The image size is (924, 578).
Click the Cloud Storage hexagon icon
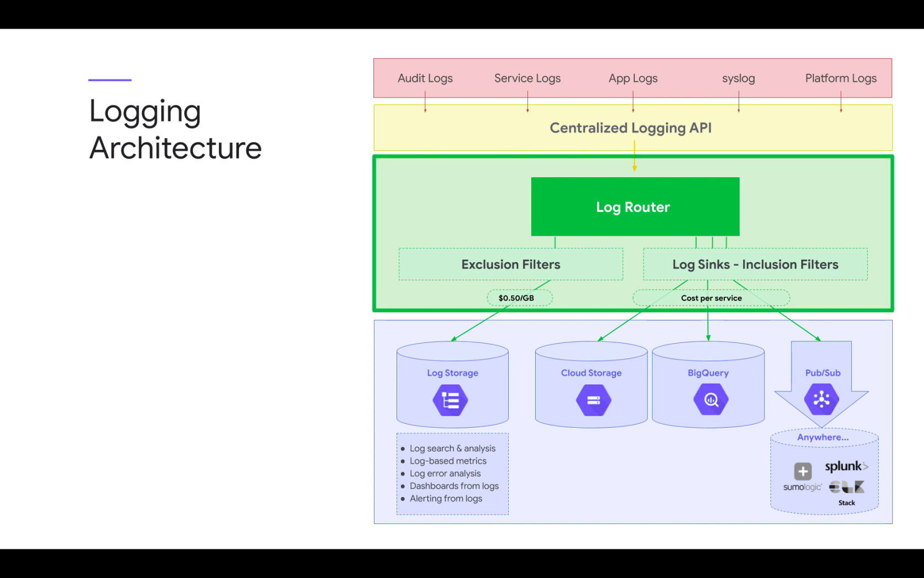(x=593, y=400)
